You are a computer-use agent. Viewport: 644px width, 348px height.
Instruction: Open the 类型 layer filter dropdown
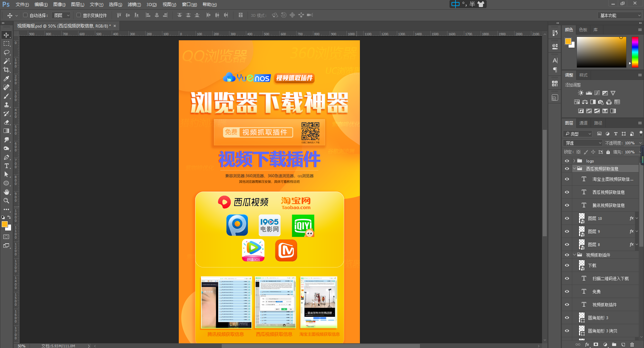coord(578,134)
